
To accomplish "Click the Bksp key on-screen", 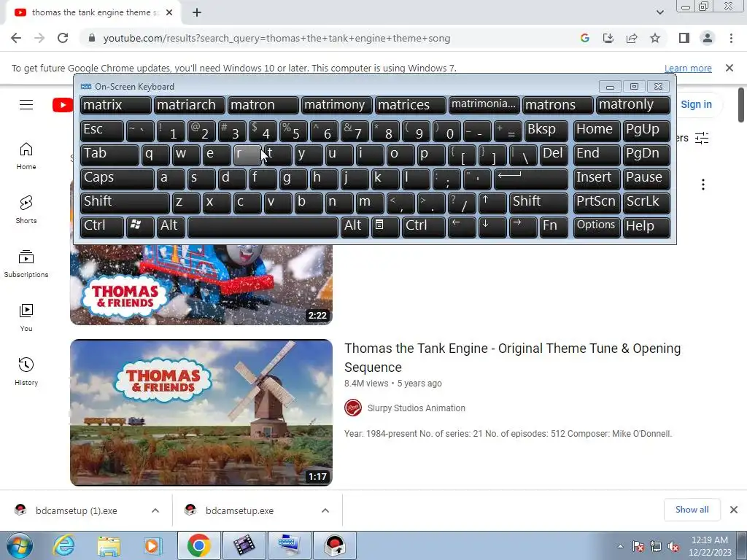I will pyautogui.click(x=546, y=131).
